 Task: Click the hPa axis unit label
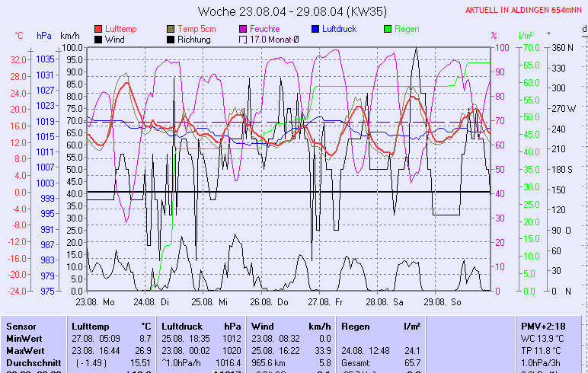(43, 36)
